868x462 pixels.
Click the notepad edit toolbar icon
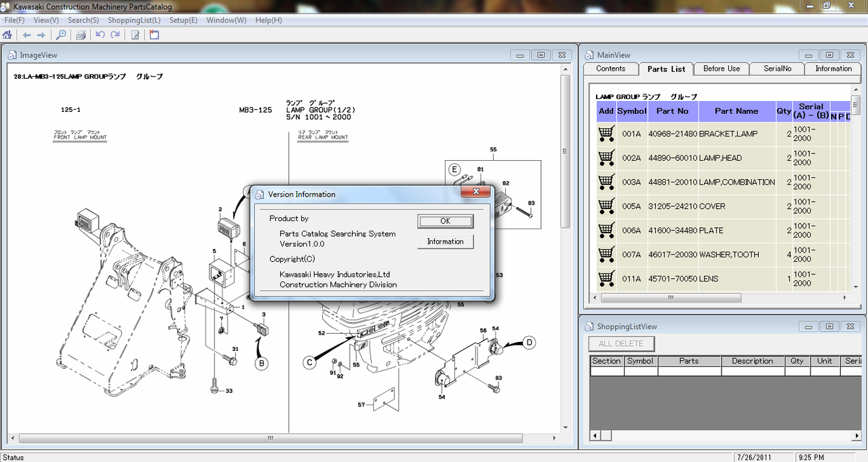[x=136, y=35]
